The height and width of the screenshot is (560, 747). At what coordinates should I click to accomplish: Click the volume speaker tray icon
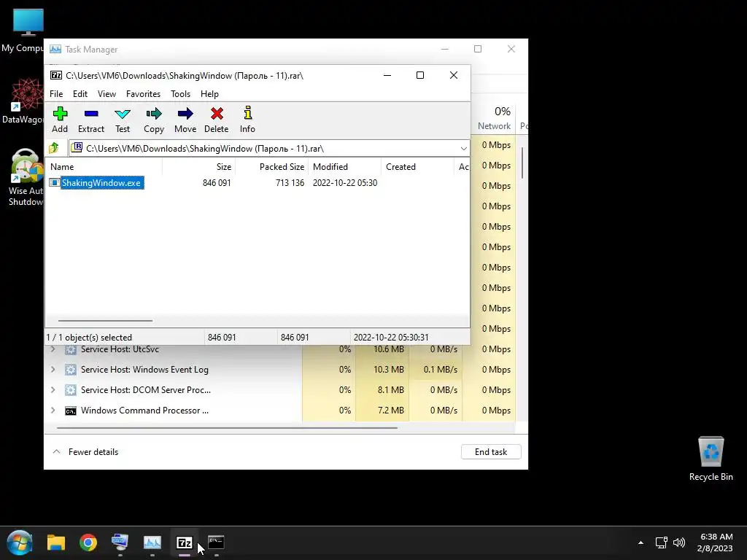(679, 542)
